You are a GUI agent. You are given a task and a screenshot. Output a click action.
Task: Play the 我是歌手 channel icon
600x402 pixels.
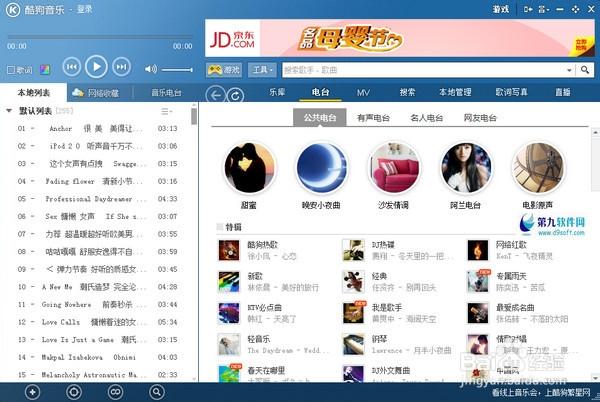[x=353, y=313]
